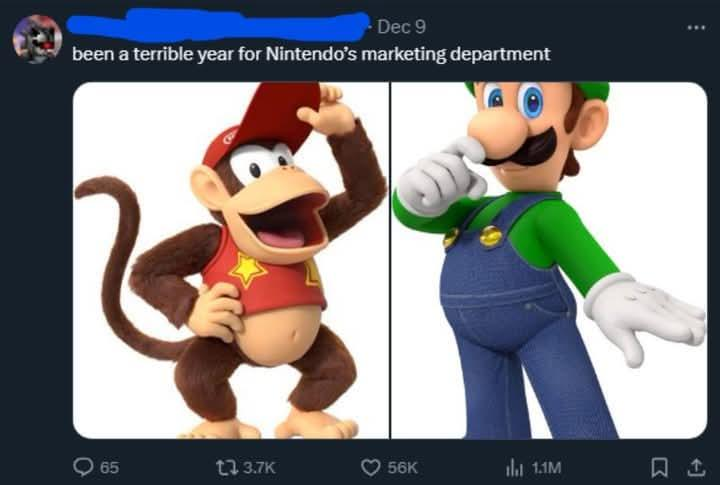Click the 1.1M views count

point(546,468)
